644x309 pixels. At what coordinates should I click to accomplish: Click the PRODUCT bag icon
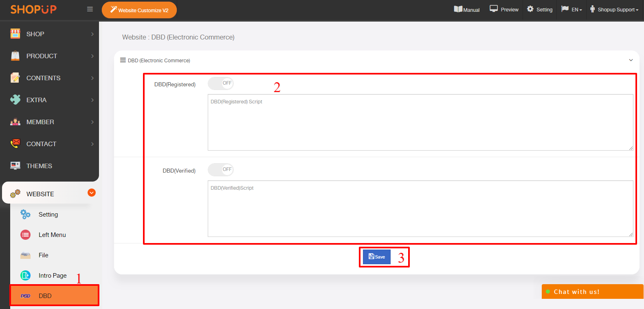pos(15,56)
